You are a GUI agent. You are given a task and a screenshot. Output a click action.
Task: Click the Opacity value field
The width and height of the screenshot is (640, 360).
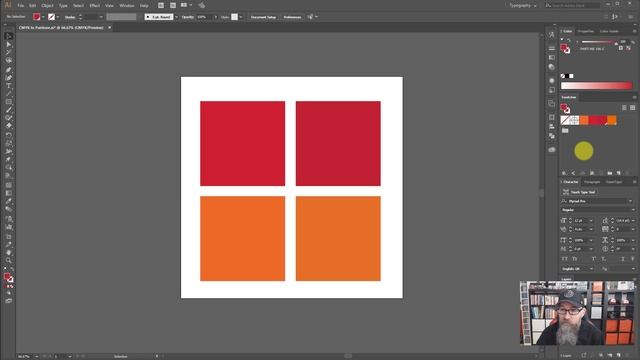pos(204,17)
